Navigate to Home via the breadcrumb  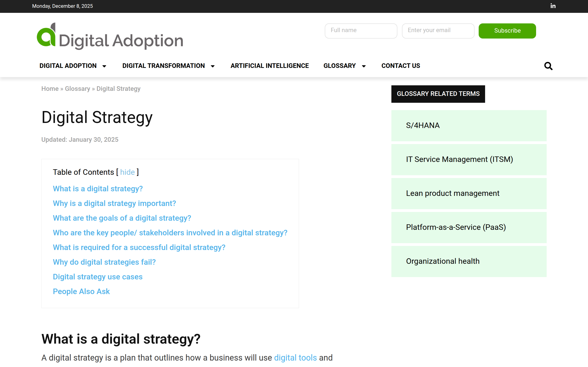[50, 89]
